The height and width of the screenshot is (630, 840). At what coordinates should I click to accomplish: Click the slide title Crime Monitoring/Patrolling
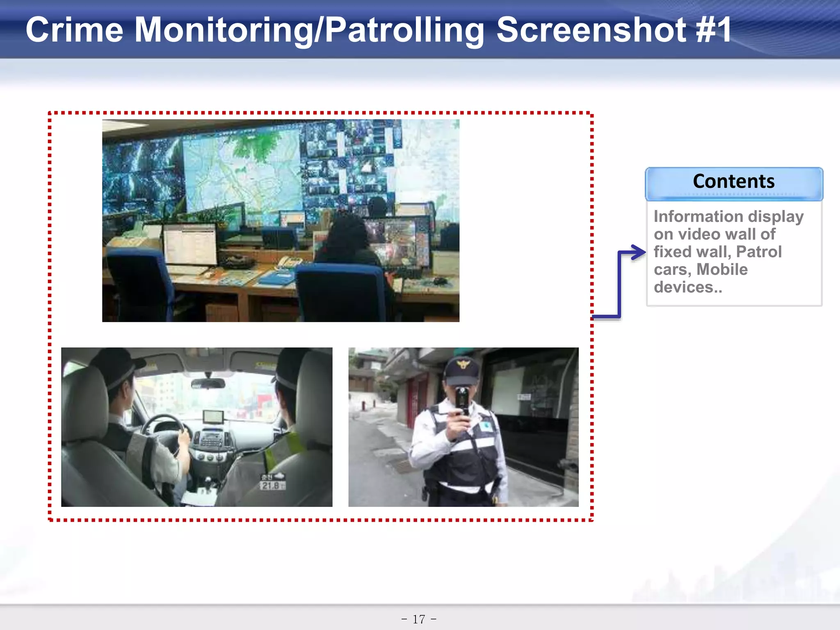click(x=254, y=30)
